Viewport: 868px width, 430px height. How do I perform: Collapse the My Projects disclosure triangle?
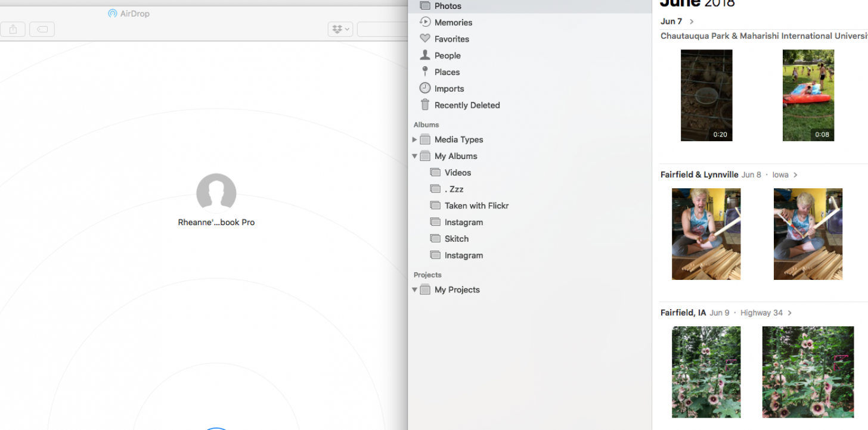[x=415, y=290]
